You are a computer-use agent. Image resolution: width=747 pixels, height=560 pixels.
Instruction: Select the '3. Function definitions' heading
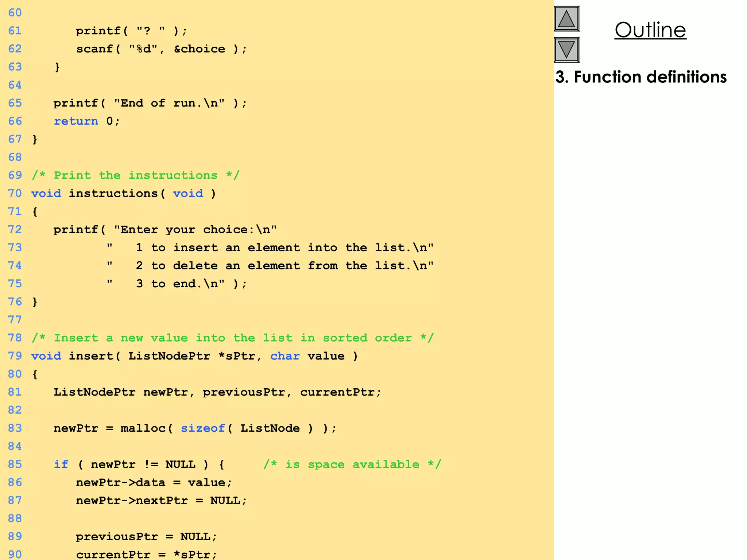coord(641,77)
